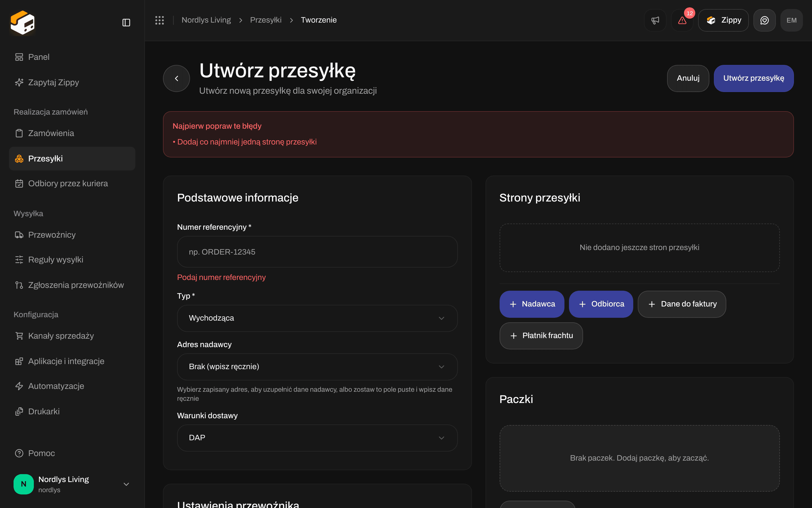Click the Anuluj button
This screenshot has width=812, height=508.
click(688, 78)
